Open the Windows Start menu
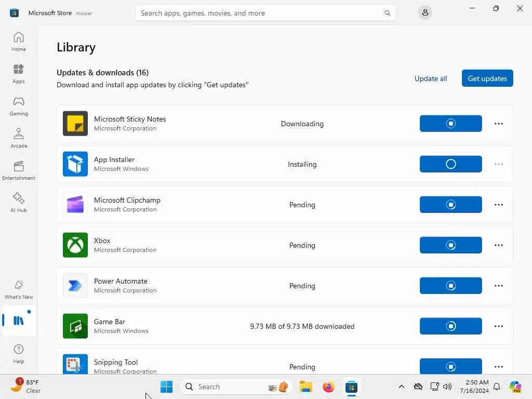The image size is (532, 399). pyautogui.click(x=166, y=387)
